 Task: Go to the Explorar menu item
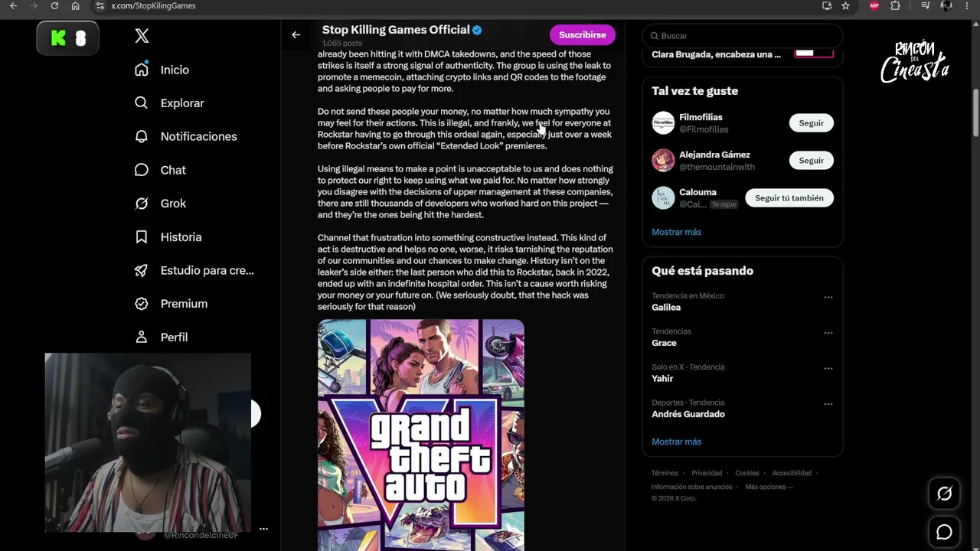[182, 103]
